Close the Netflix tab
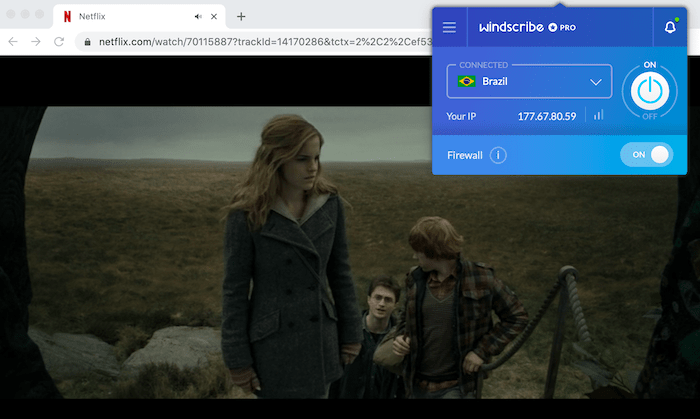Screen dimensions: 700x419 click(214, 17)
